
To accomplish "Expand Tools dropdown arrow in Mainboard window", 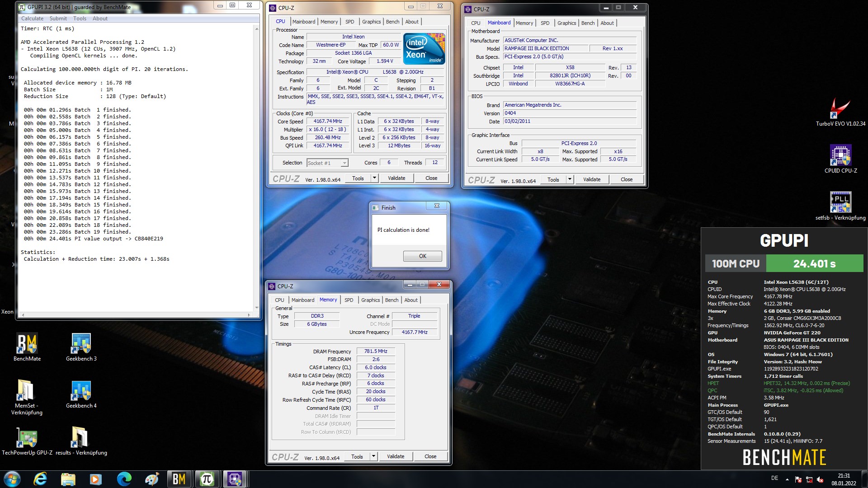I will click(x=570, y=179).
